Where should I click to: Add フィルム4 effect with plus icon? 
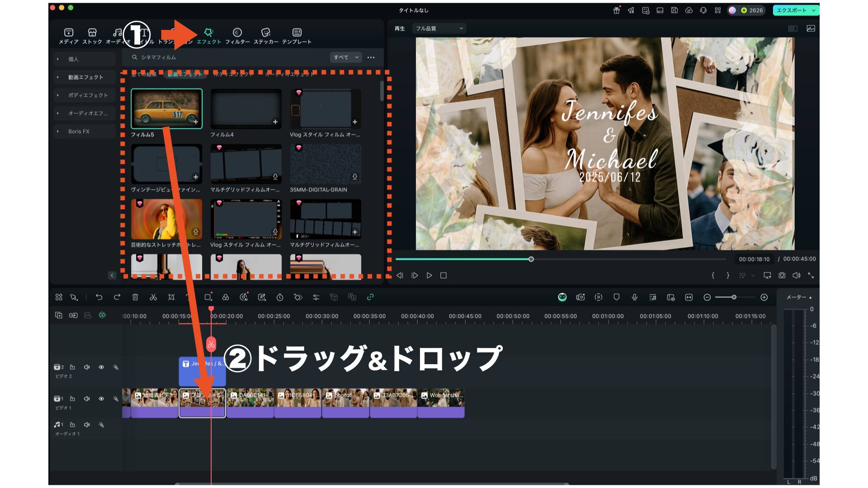tap(275, 122)
